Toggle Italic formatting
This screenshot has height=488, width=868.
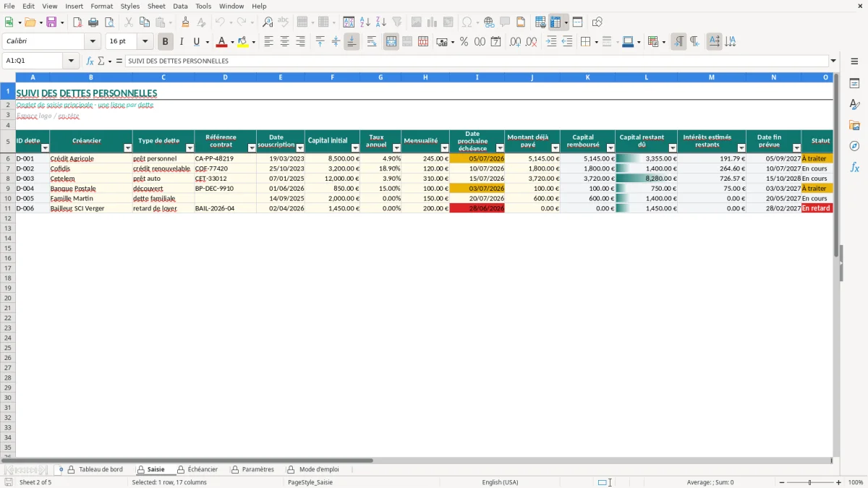coord(181,42)
